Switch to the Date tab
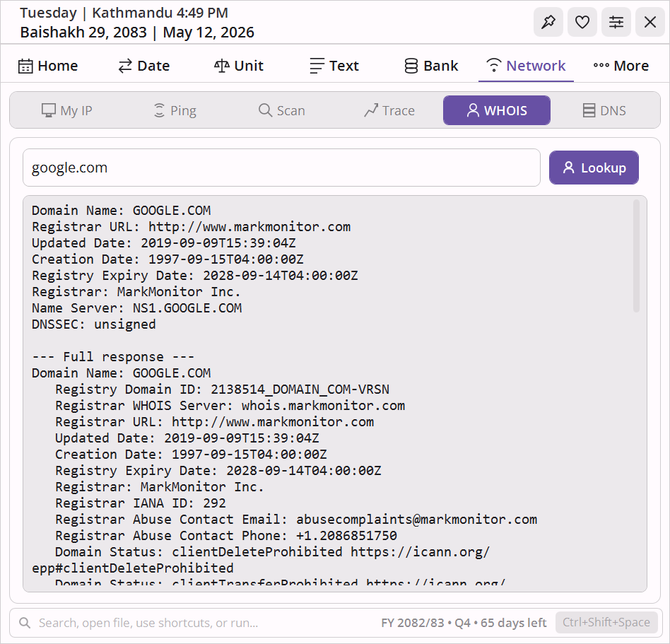This screenshot has width=670, height=644. (x=144, y=66)
